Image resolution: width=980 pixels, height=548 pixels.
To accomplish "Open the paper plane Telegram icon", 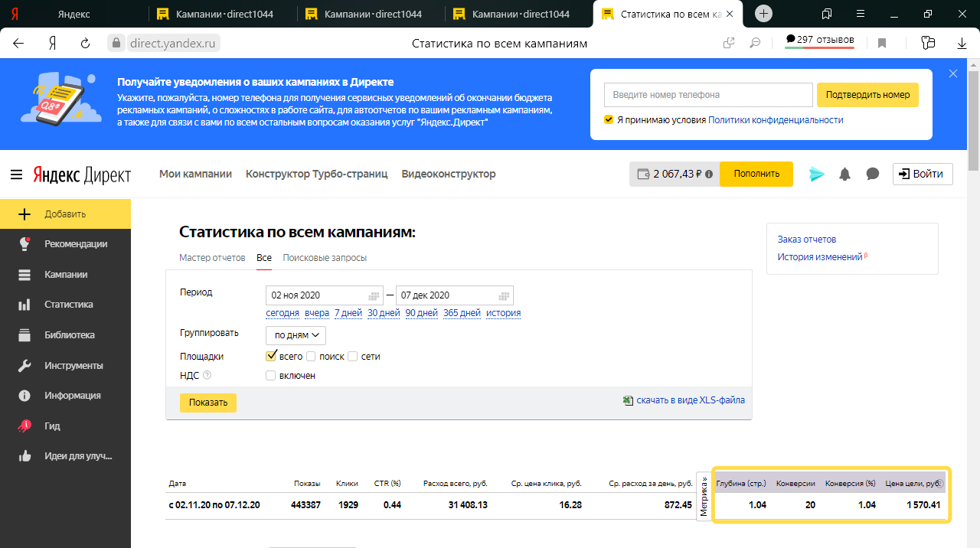I will coord(817,174).
